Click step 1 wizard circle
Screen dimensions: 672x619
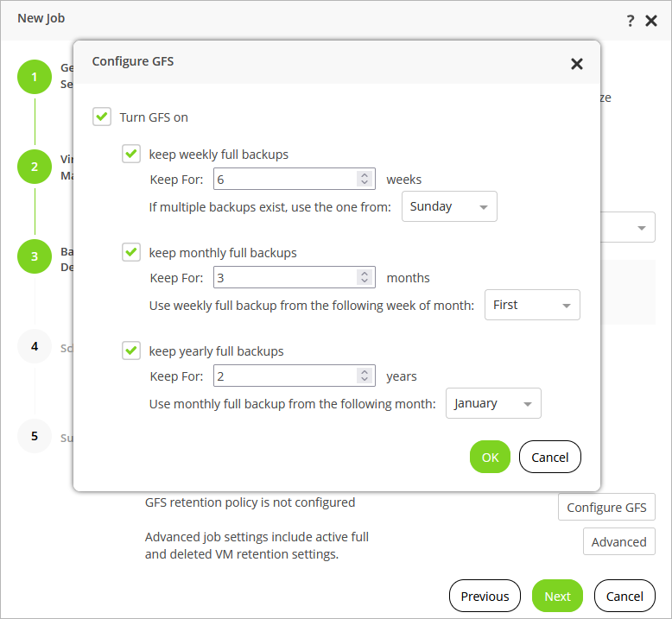tap(35, 77)
